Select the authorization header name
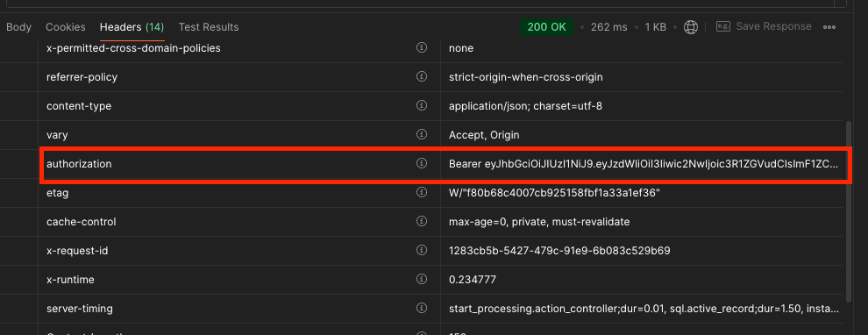The height and width of the screenshot is (335, 868). [79, 164]
